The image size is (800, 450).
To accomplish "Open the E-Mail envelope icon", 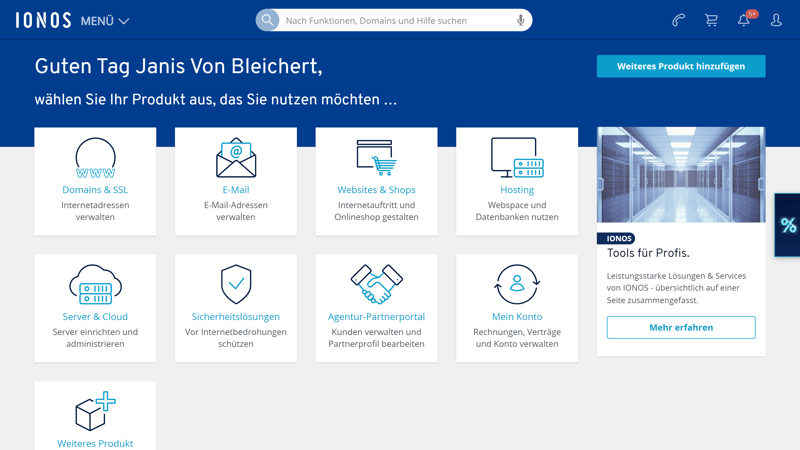I will pyautogui.click(x=236, y=158).
